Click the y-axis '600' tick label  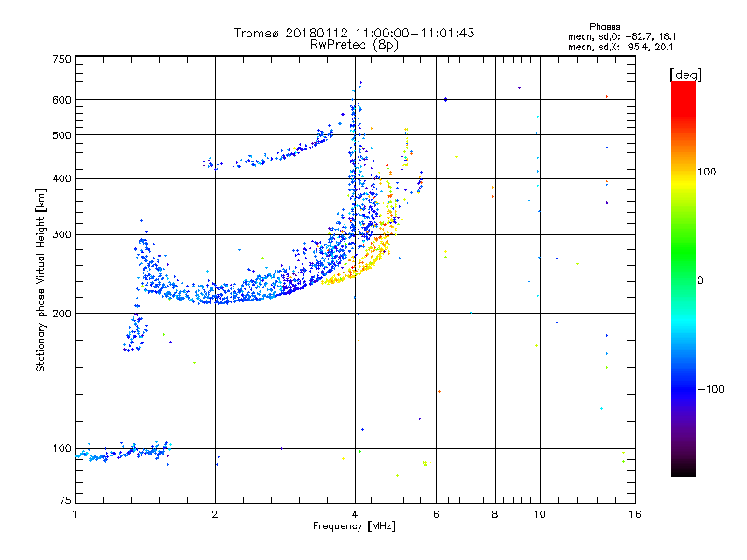point(62,100)
